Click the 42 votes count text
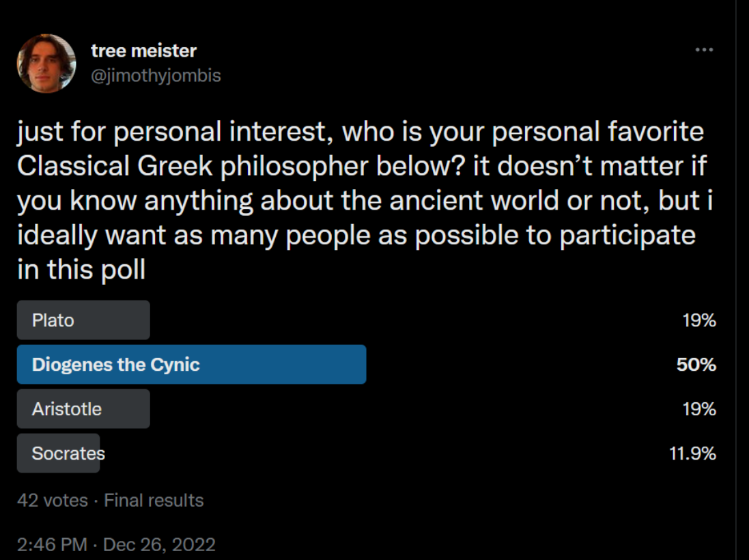749x560 pixels. (x=53, y=501)
